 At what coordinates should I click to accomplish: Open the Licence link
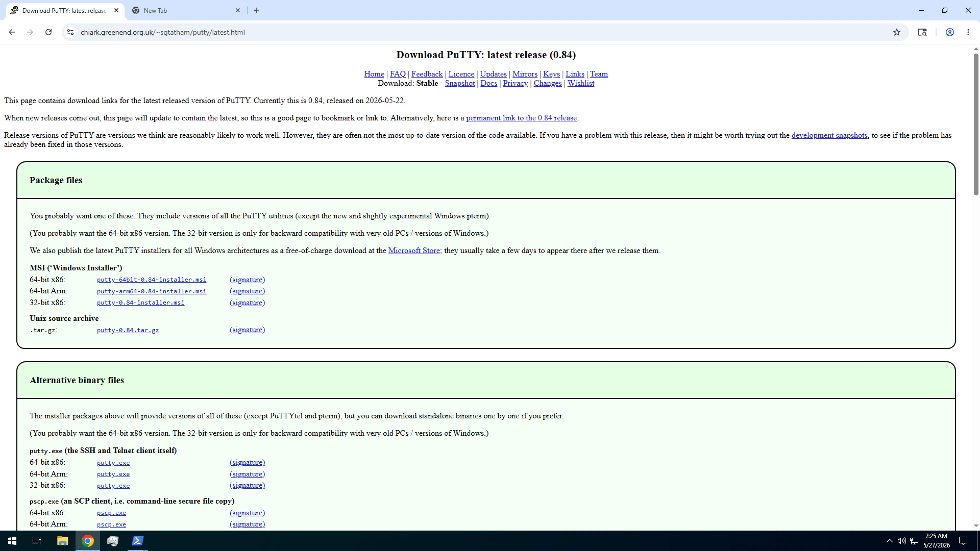[x=461, y=74]
